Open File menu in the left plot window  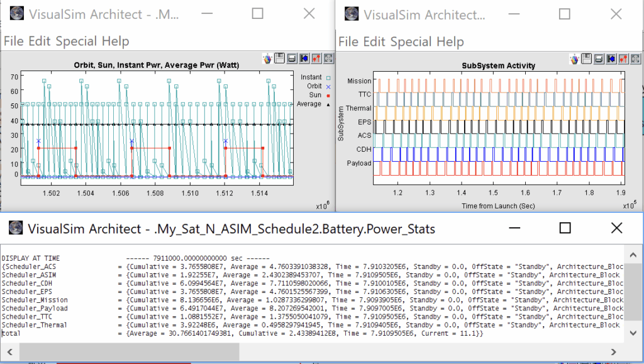click(14, 42)
